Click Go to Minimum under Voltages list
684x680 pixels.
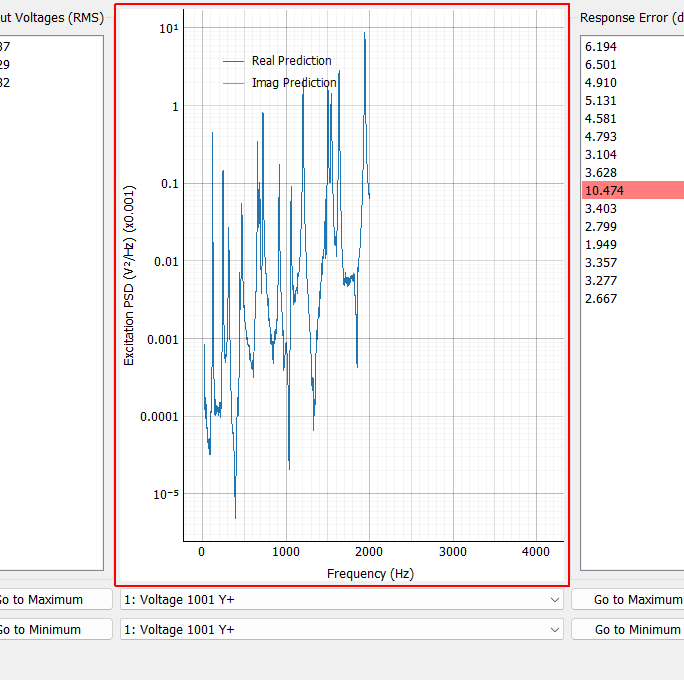56,629
